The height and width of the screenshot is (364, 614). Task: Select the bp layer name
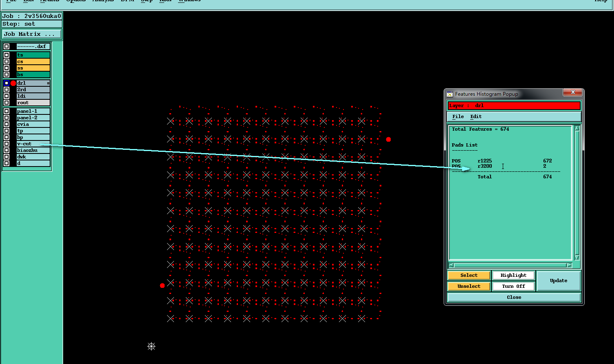point(33,137)
